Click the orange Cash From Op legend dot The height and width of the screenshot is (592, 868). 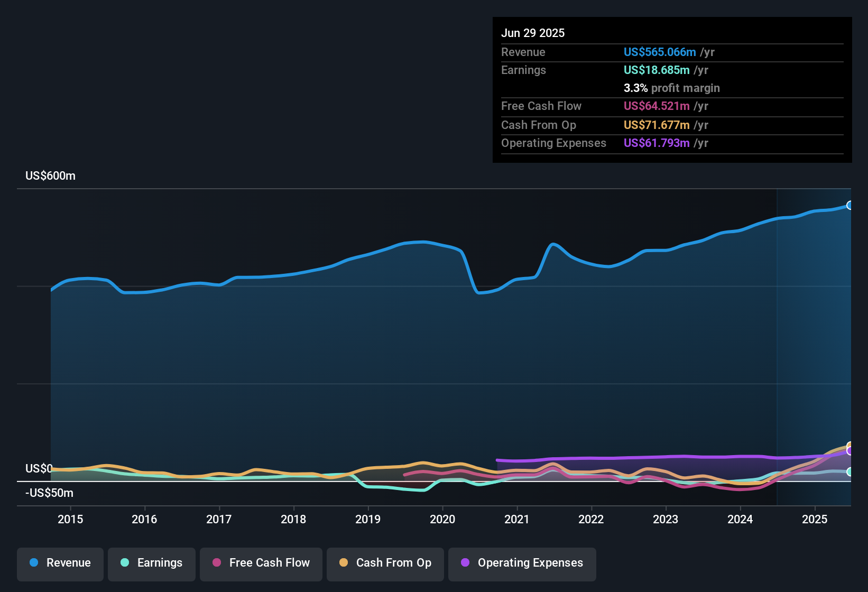pos(343,563)
